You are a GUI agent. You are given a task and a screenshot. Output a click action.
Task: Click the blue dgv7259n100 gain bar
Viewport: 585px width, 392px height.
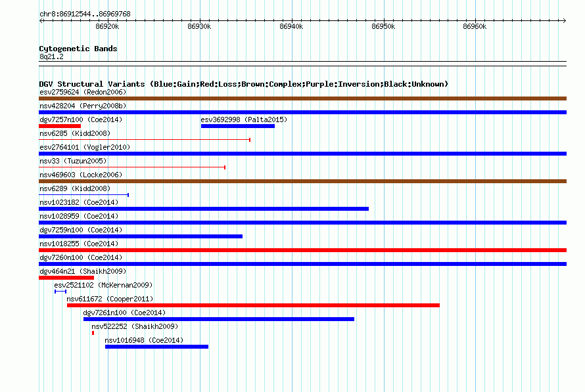(x=141, y=236)
